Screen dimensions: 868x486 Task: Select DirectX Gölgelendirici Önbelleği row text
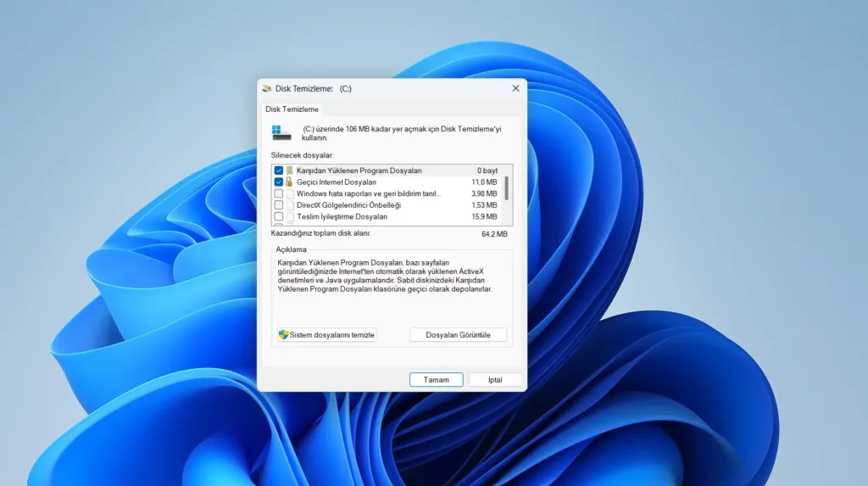[x=348, y=205]
